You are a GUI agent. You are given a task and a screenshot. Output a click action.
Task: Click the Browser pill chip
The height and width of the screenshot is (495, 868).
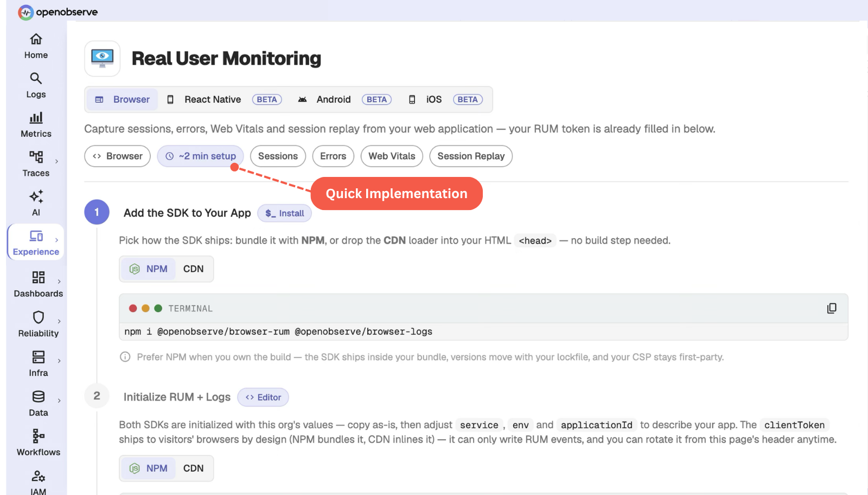117,156
